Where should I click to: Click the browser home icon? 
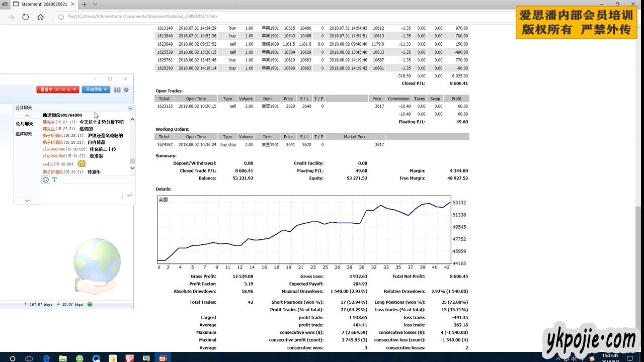click(41, 17)
